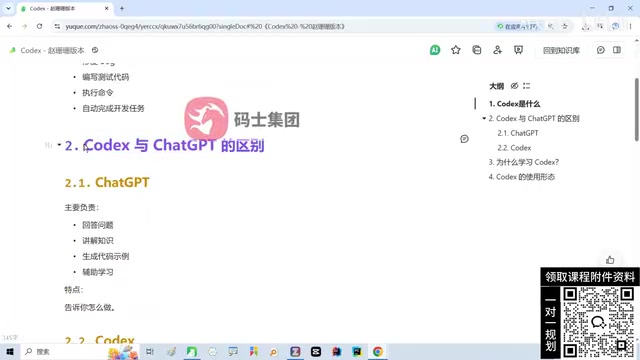Open the comments icon in the top right
Screen dimensions: 640x360
tap(600, 50)
